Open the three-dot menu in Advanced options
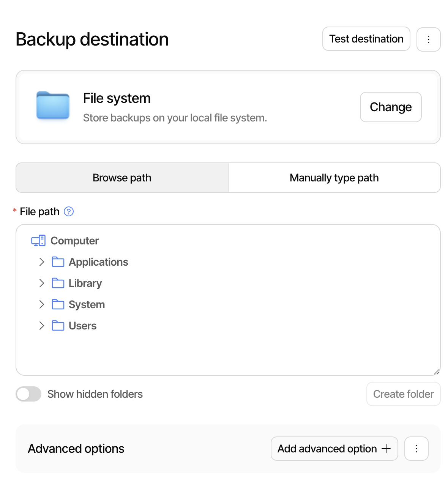 pyautogui.click(x=416, y=449)
